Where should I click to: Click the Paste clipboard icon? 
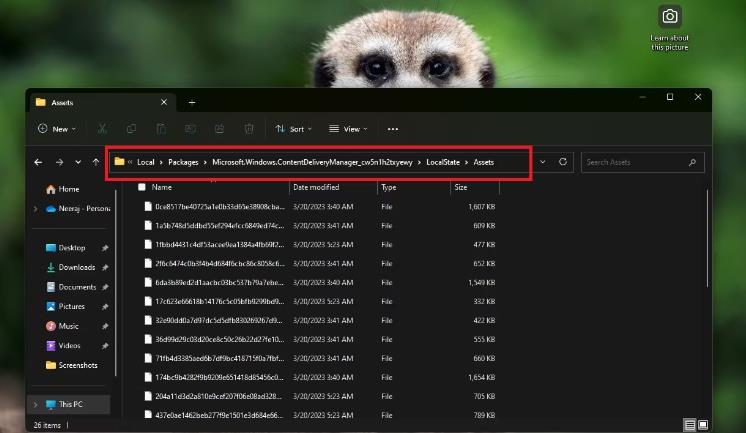[161, 129]
